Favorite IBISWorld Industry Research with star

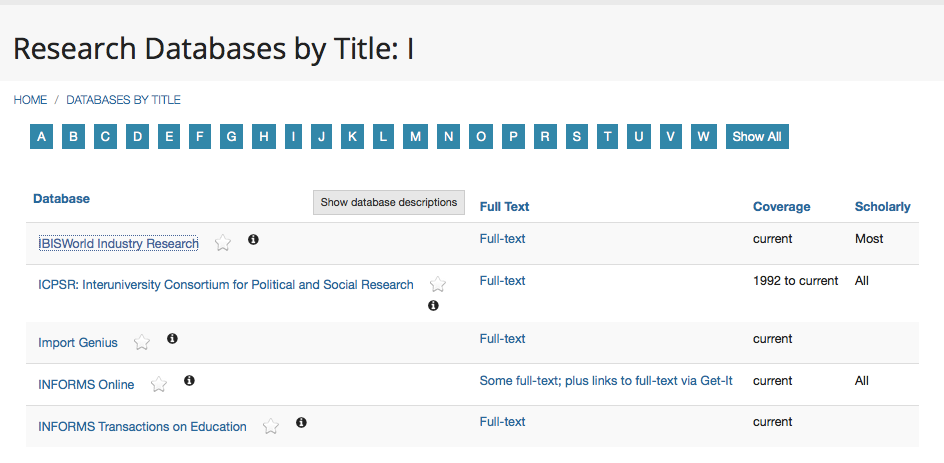click(x=223, y=243)
